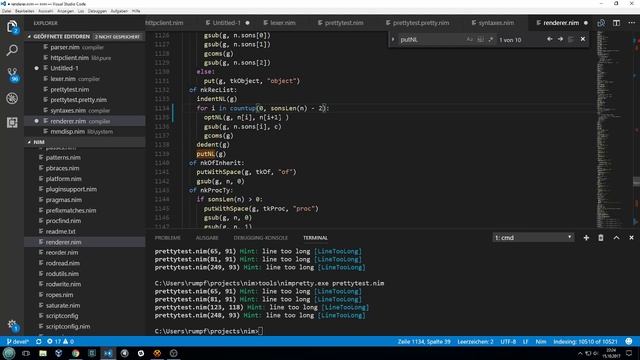Select the TERMINAL panel tab

[x=315, y=238]
